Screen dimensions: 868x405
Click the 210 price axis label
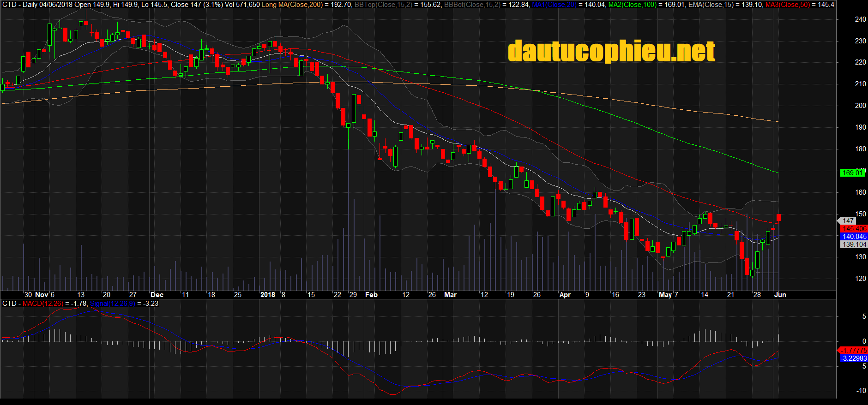[860, 84]
